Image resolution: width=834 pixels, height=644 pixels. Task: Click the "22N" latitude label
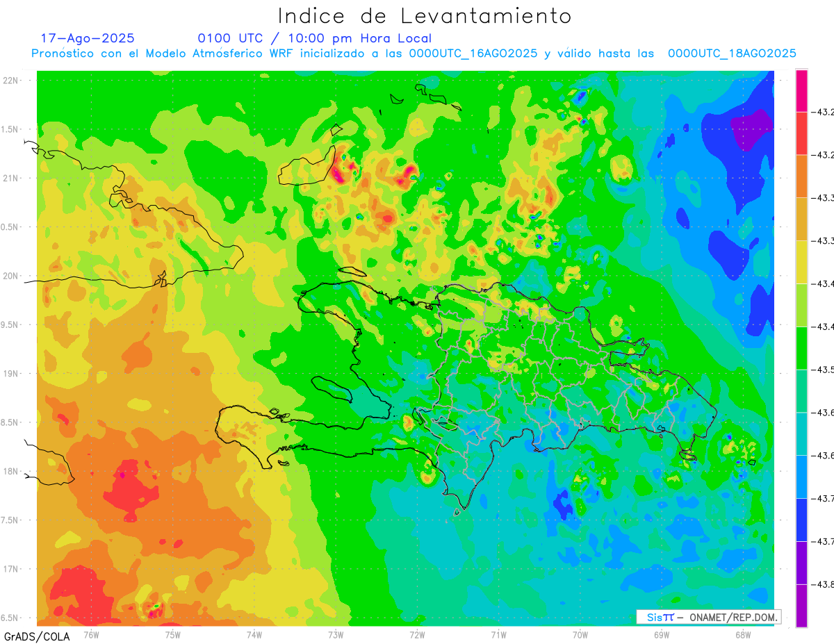click(x=12, y=81)
